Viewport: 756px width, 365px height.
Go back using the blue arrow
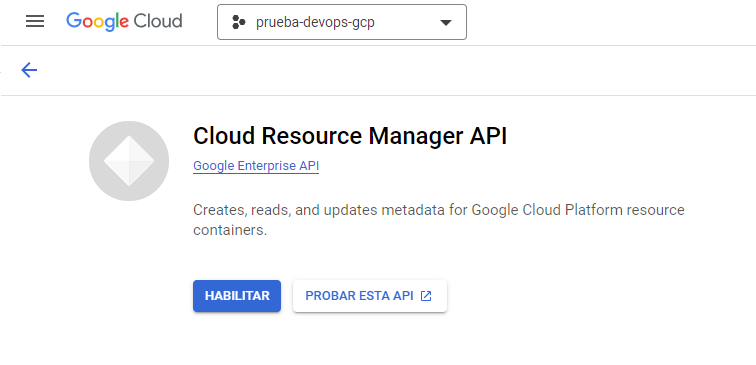pyautogui.click(x=29, y=70)
